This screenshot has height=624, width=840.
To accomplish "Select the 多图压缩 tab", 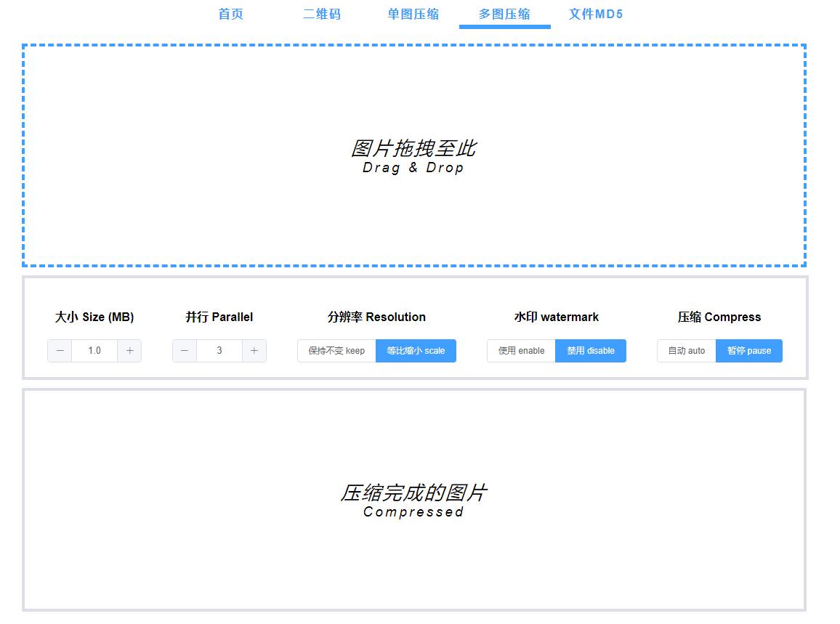I will [504, 14].
